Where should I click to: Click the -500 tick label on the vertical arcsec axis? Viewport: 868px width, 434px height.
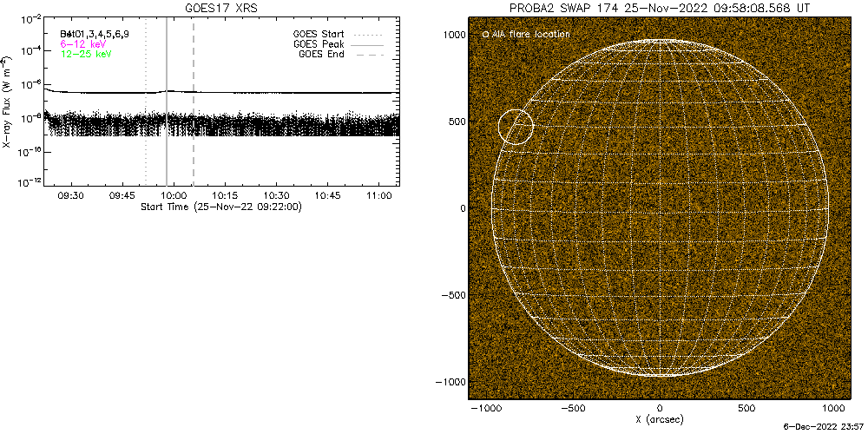(452, 295)
